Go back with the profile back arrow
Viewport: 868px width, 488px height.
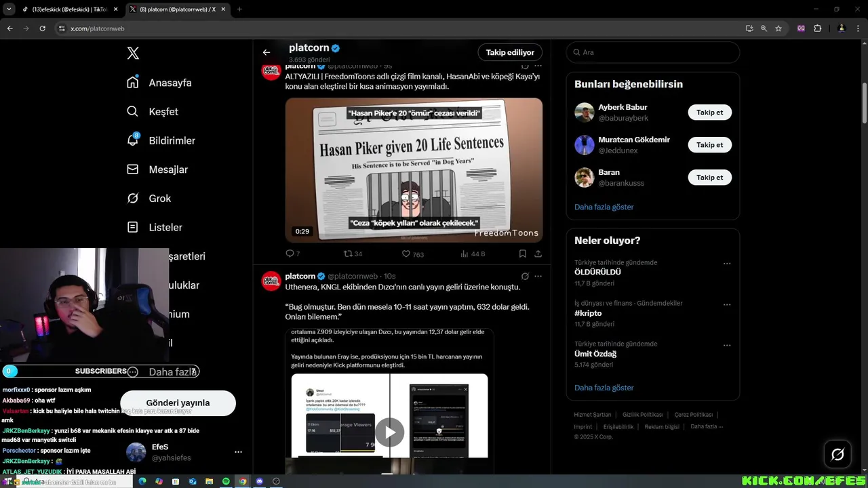pos(267,52)
